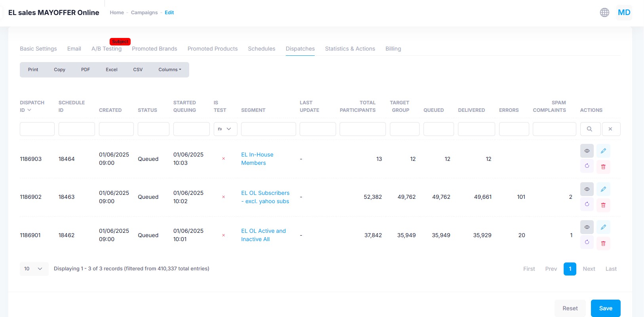Screen dimensions: 644x317
Task: Go to Promoted Products tab
Action: [213, 49]
